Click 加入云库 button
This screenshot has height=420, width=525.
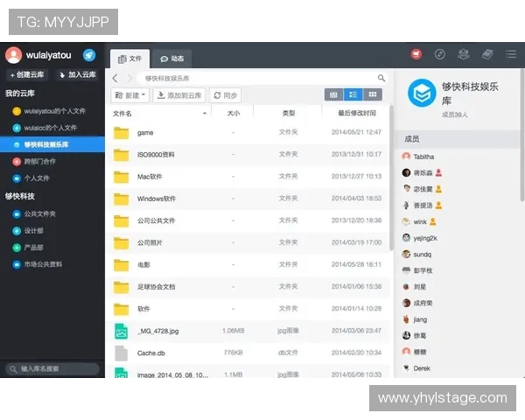pos(78,74)
